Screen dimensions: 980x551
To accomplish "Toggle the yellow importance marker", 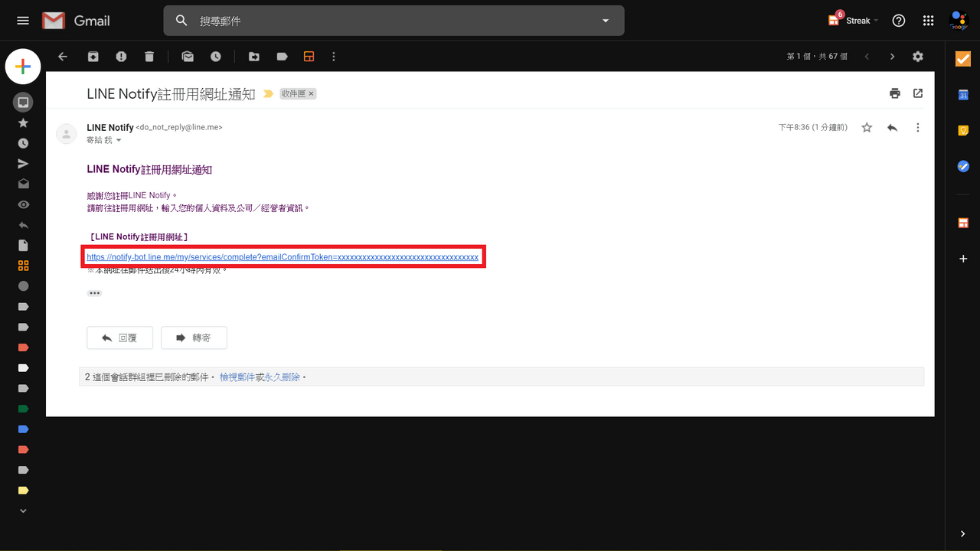I will pos(268,94).
